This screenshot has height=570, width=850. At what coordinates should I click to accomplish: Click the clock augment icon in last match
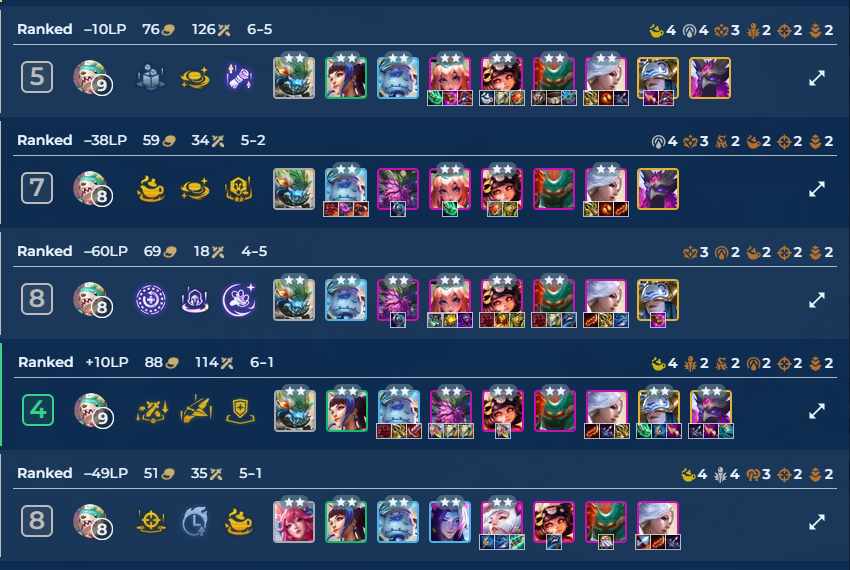[x=195, y=522]
